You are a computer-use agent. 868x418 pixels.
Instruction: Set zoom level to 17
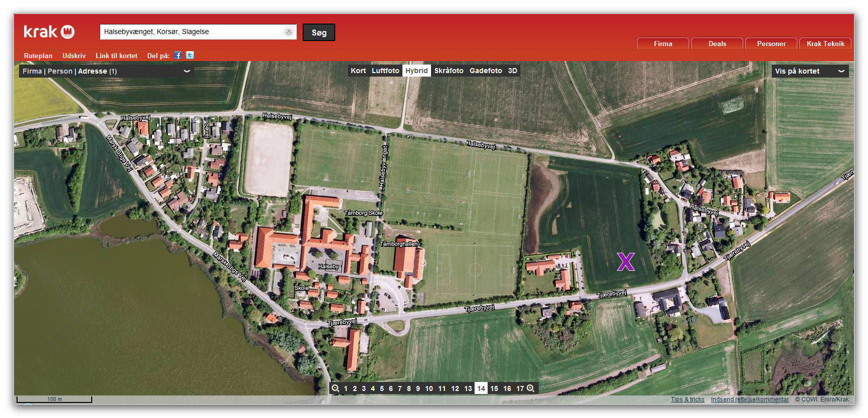click(520, 388)
